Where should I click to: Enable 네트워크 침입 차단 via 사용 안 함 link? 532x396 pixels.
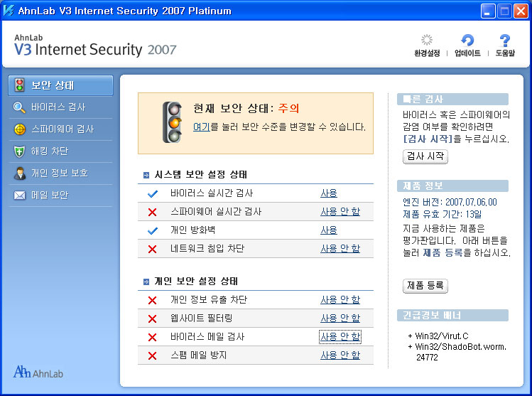coord(340,249)
